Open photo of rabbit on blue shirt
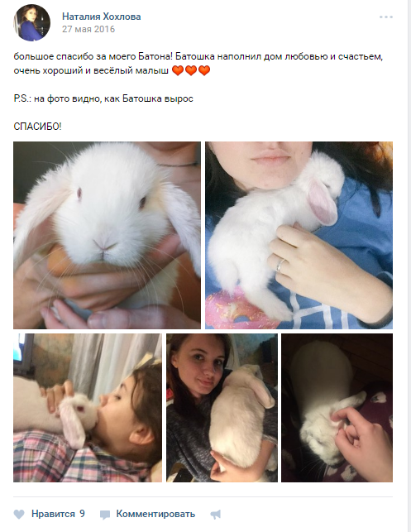The height and width of the screenshot is (532, 411). [299, 235]
